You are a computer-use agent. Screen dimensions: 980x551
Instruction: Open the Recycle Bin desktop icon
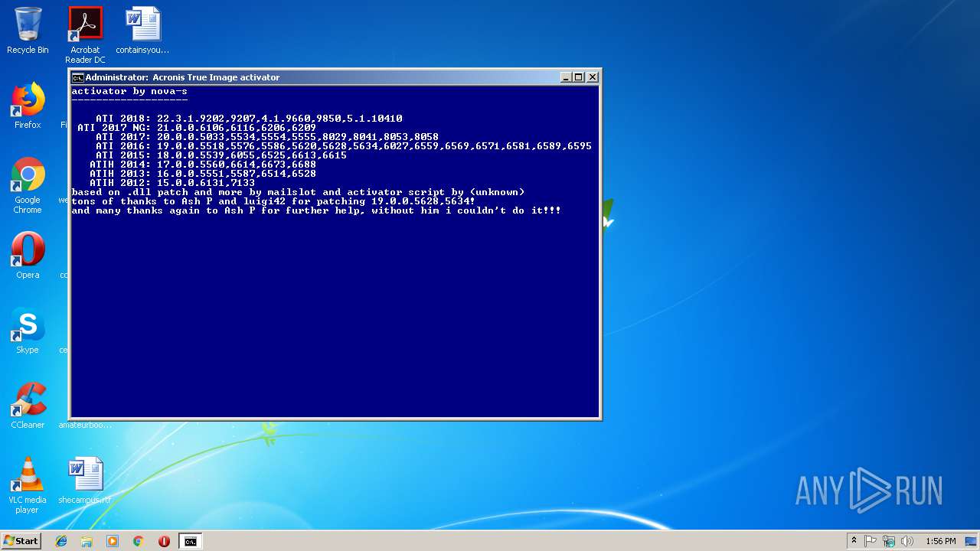[28, 31]
